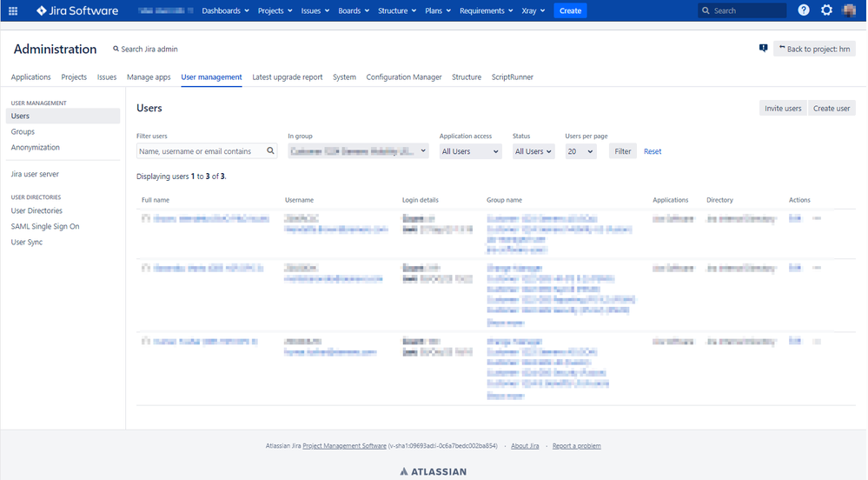Click the Directory column header
The height and width of the screenshot is (480, 868).
[x=719, y=200]
